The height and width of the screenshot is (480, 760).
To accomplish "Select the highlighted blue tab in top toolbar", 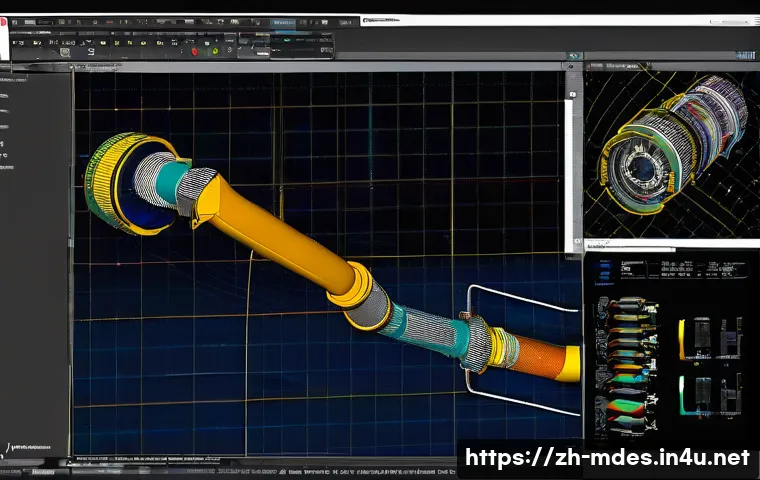I will tap(282, 22).
